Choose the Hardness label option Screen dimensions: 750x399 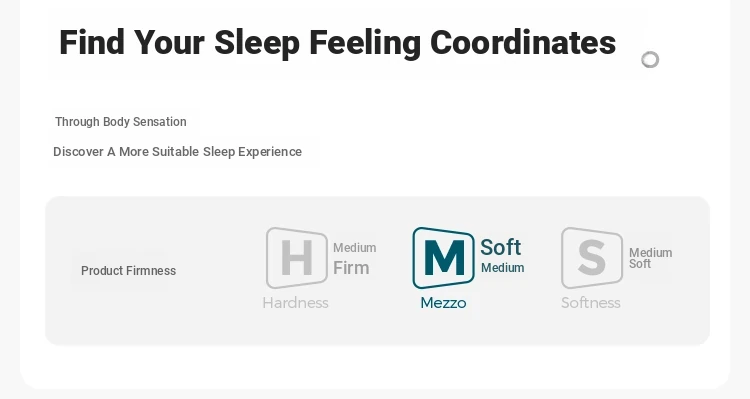[x=296, y=303]
